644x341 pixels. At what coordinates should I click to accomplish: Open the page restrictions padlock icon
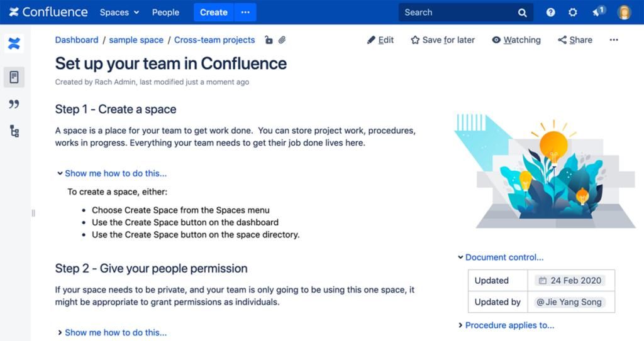269,40
